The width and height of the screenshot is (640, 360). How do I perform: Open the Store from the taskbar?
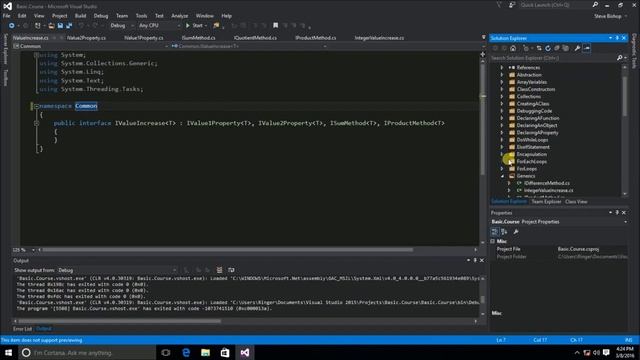pos(225,353)
